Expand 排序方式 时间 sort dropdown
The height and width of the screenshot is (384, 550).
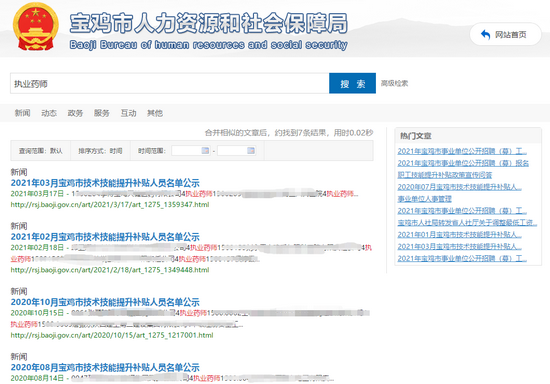tap(100, 151)
